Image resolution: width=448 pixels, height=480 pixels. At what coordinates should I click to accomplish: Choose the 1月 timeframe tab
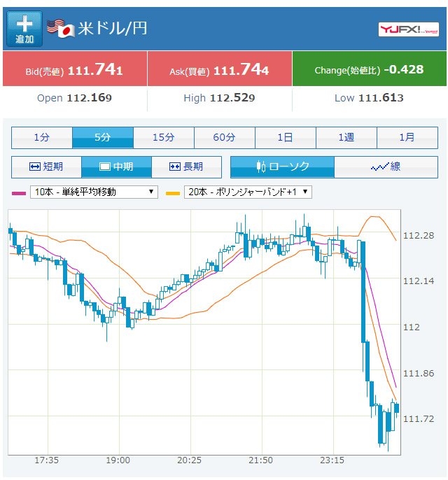coord(407,138)
